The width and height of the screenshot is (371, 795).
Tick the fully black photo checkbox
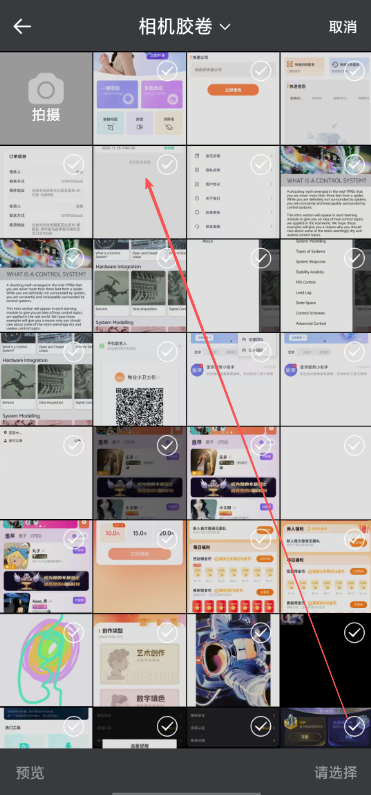[x=354, y=632]
